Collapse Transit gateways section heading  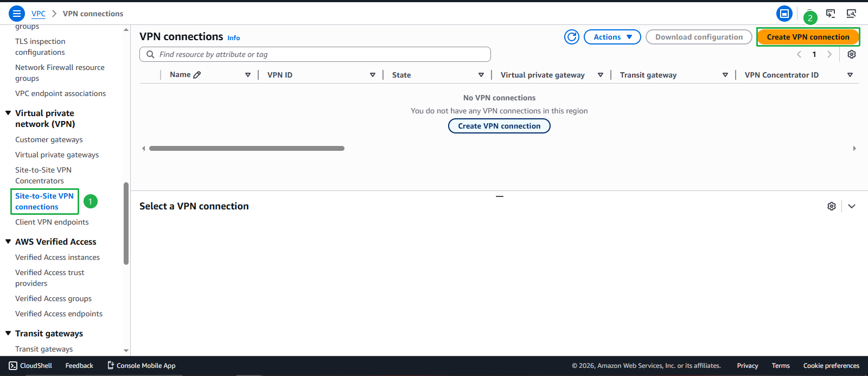(x=8, y=333)
